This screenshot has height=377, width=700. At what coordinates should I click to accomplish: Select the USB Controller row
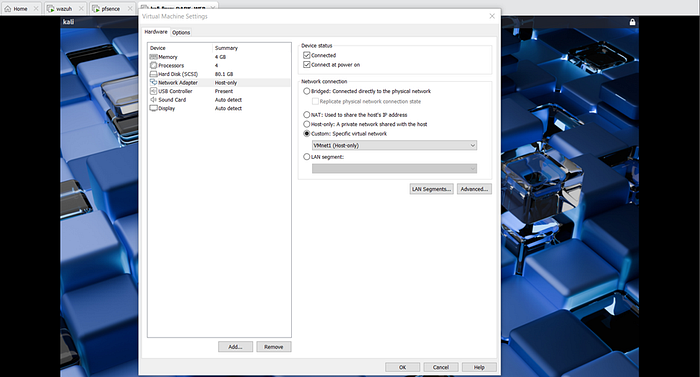[219, 91]
